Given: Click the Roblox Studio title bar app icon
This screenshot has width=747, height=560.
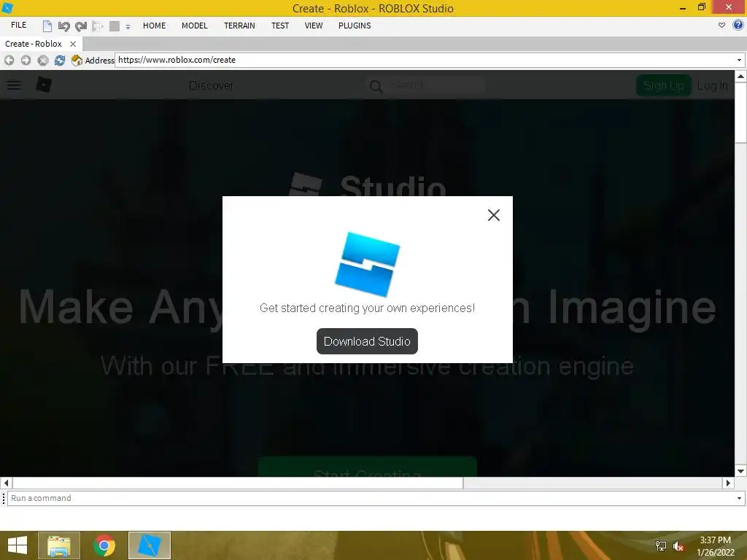Looking at the screenshot, I should 7,7.
